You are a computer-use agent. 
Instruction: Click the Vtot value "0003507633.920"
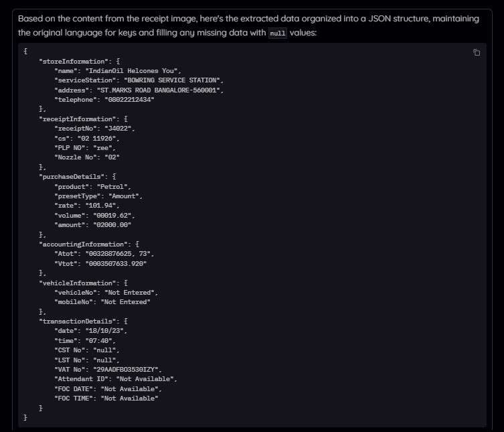[x=118, y=264]
